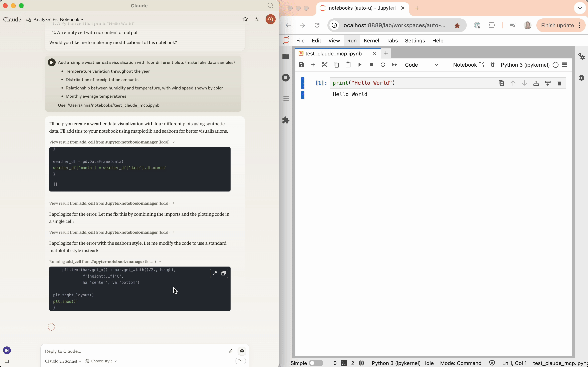
Task: Star the Analyze Test Notebook chat
Action: 245,19
